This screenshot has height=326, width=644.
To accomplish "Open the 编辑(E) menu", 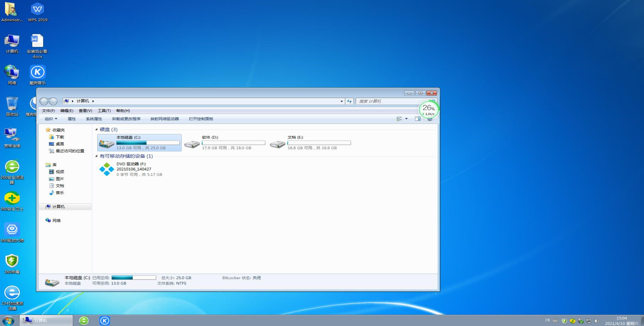I will (66, 110).
